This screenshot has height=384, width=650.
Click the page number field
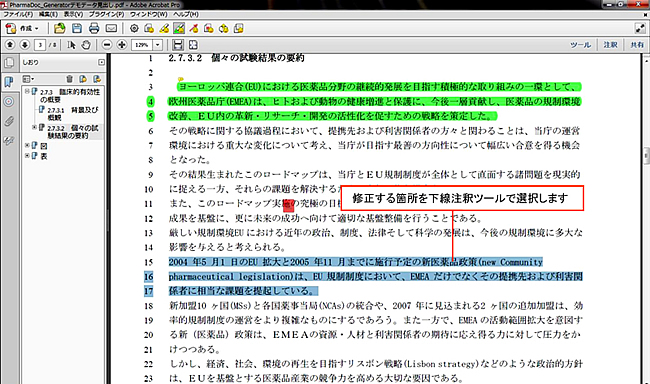[40, 45]
